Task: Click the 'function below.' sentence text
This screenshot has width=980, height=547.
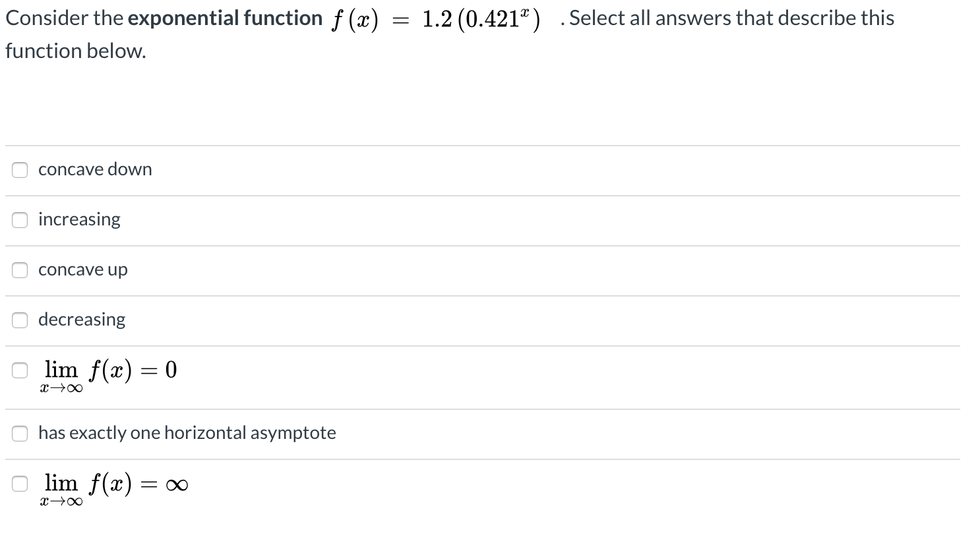Action: [x=76, y=51]
